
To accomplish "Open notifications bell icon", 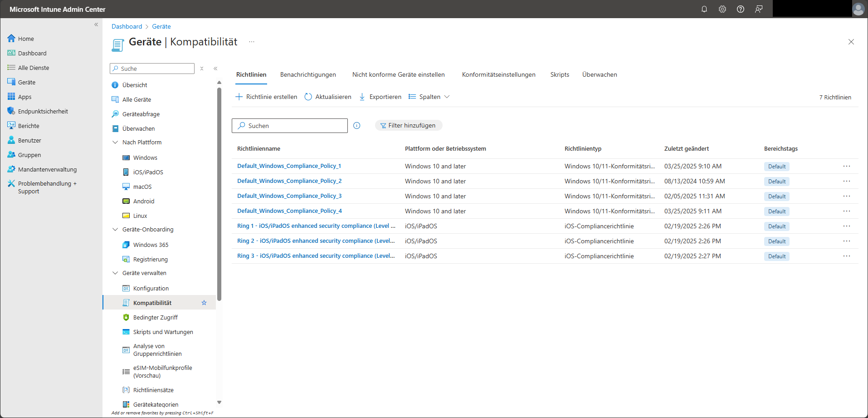I will coord(704,9).
